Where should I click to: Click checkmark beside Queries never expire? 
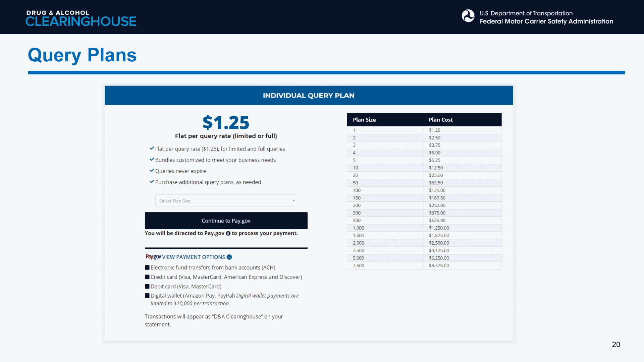[152, 171]
